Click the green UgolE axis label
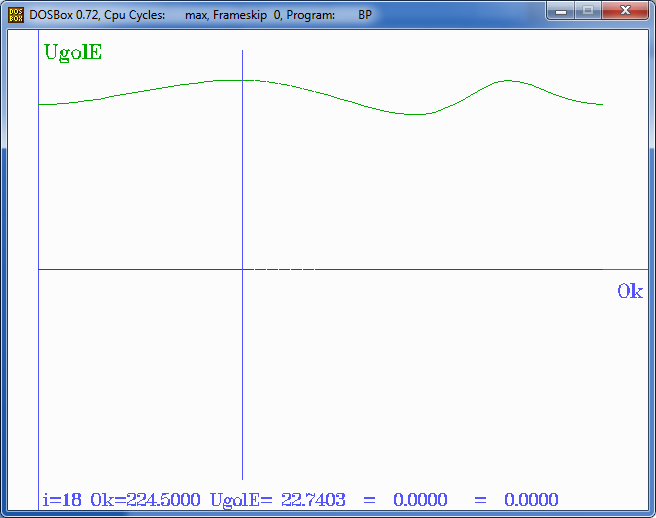Image resolution: width=656 pixels, height=518 pixels. (x=73, y=53)
